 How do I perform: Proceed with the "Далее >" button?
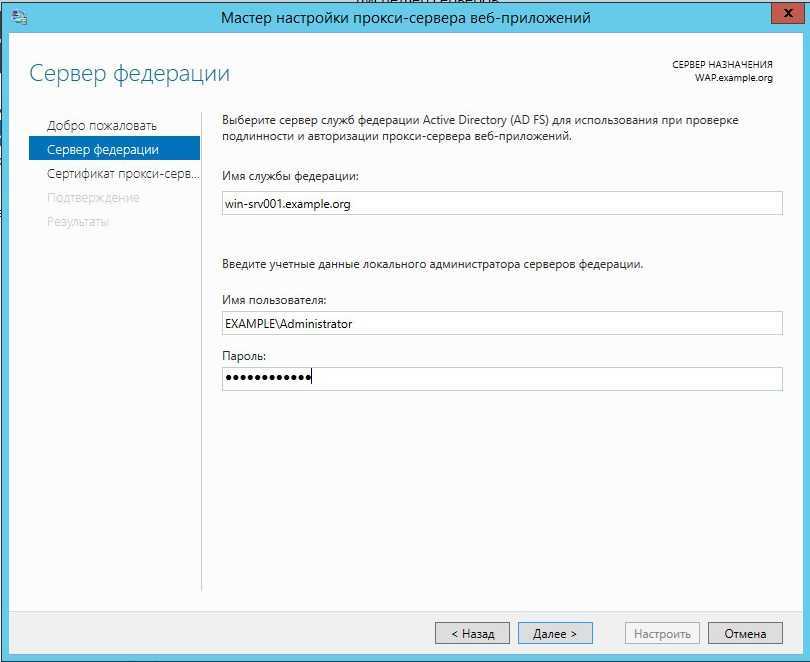click(555, 634)
